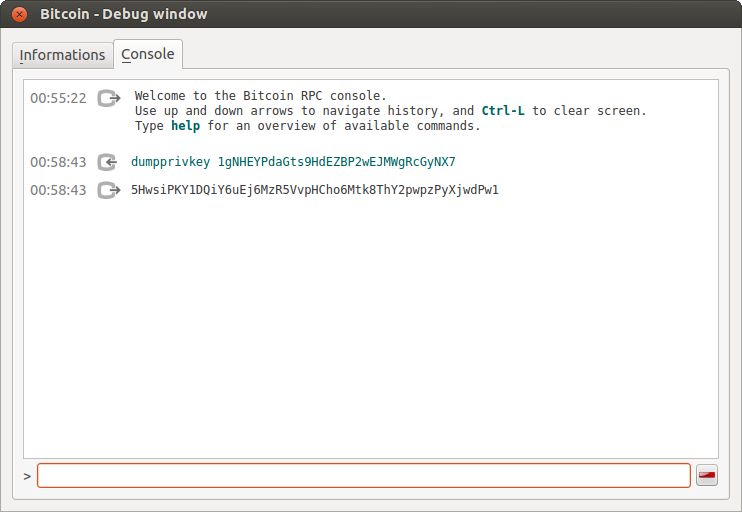The height and width of the screenshot is (512, 742).
Task: Click the dumpprivkey command text
Action: click(293, 162)
